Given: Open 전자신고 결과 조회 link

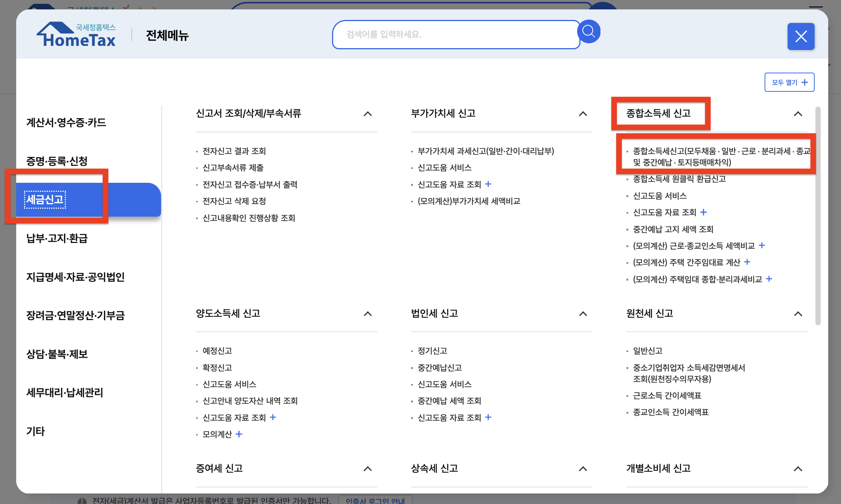Looking at the screenshot, I should click(x=234, y=151).
